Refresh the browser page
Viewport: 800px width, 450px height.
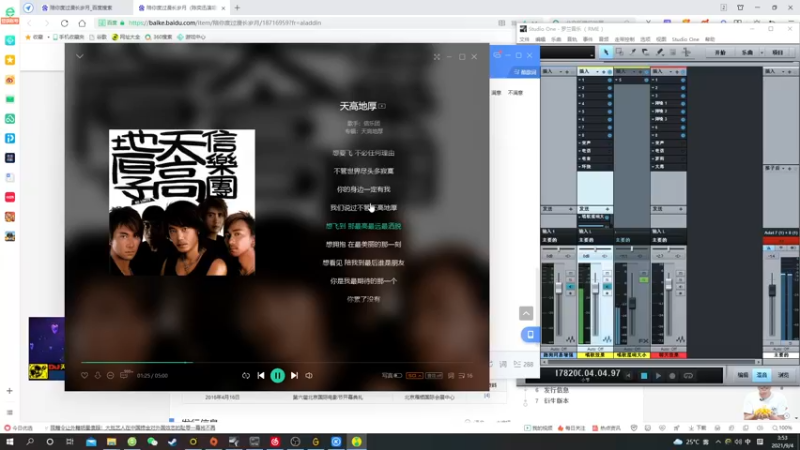tap(64, 23)
